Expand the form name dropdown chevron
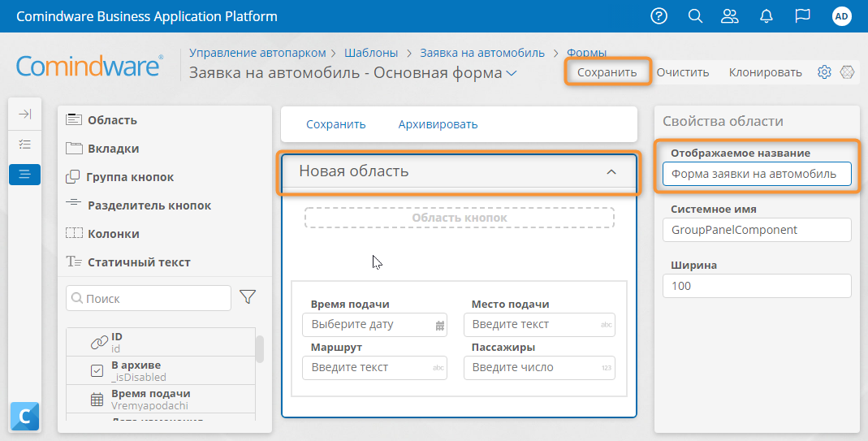 (x=512, y=73)
